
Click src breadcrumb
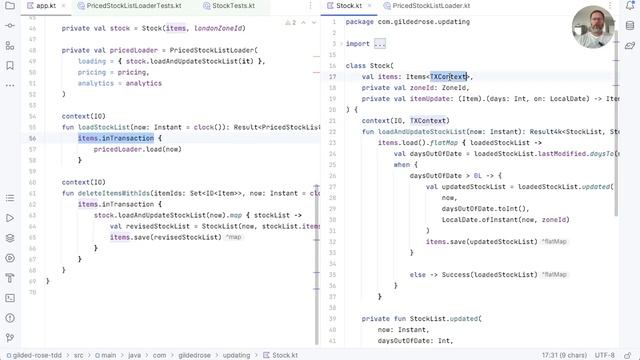click(78, 355)
